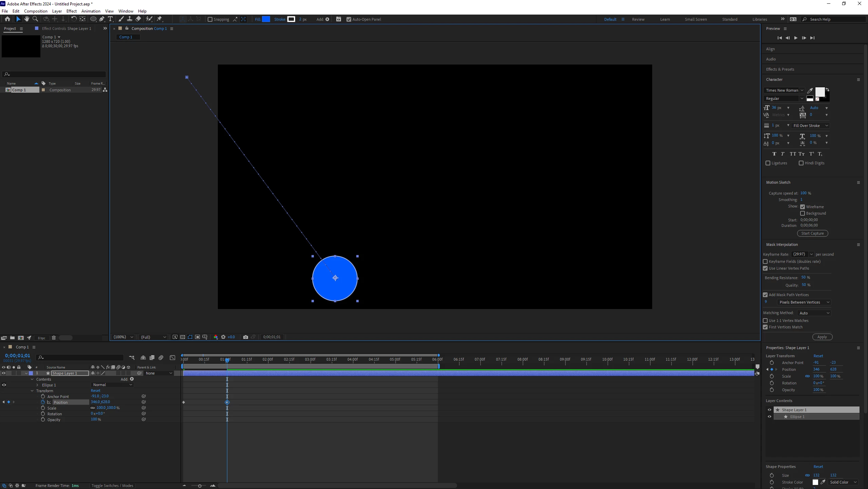Screen dimensions: 868x489
Task: Click the Position stopwatch in timeline
Action: pyautogui.click(x=43, y=402)
